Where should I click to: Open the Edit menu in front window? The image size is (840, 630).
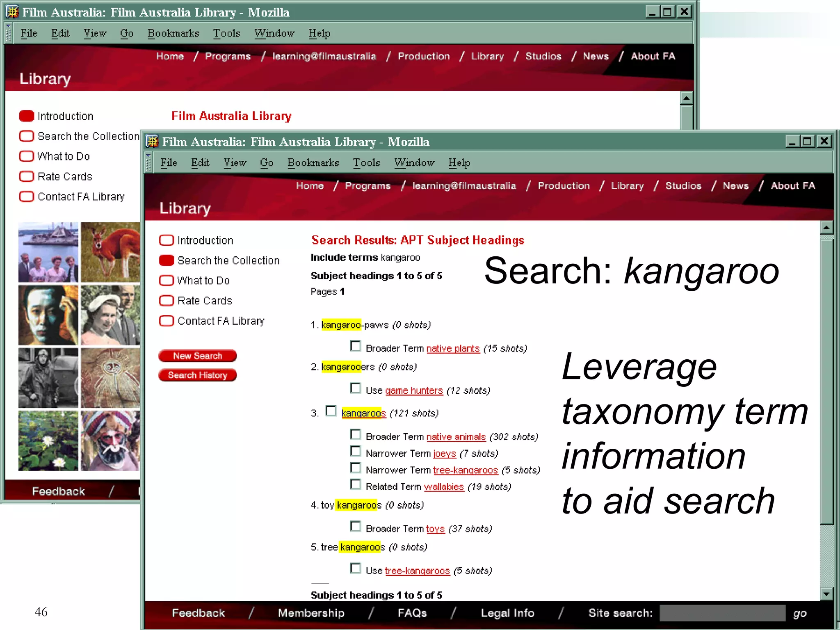click(200, 163)
